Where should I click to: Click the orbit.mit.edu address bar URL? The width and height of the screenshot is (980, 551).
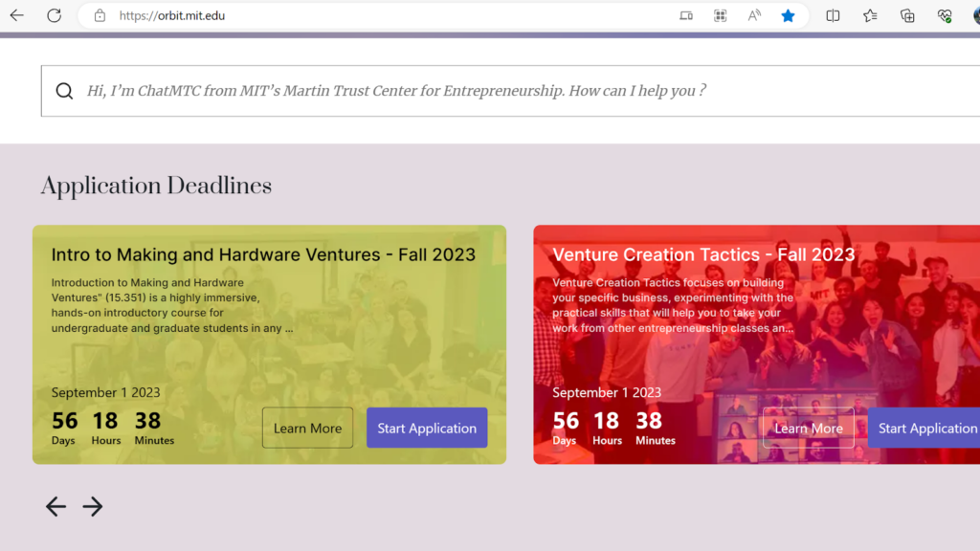(172, 15)
